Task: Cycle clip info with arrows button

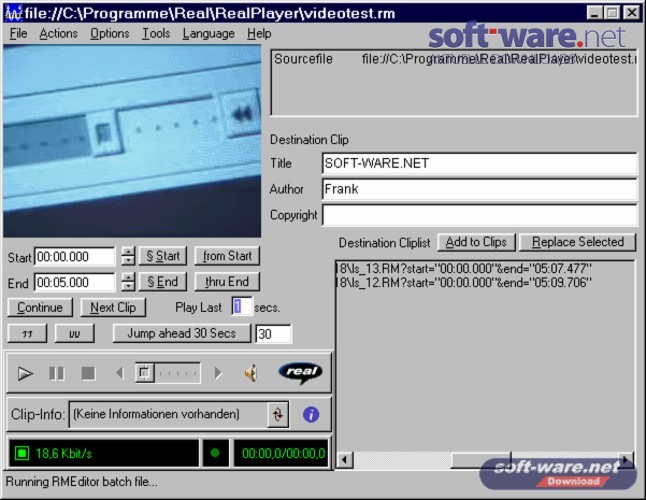Action: pos(278,414)
